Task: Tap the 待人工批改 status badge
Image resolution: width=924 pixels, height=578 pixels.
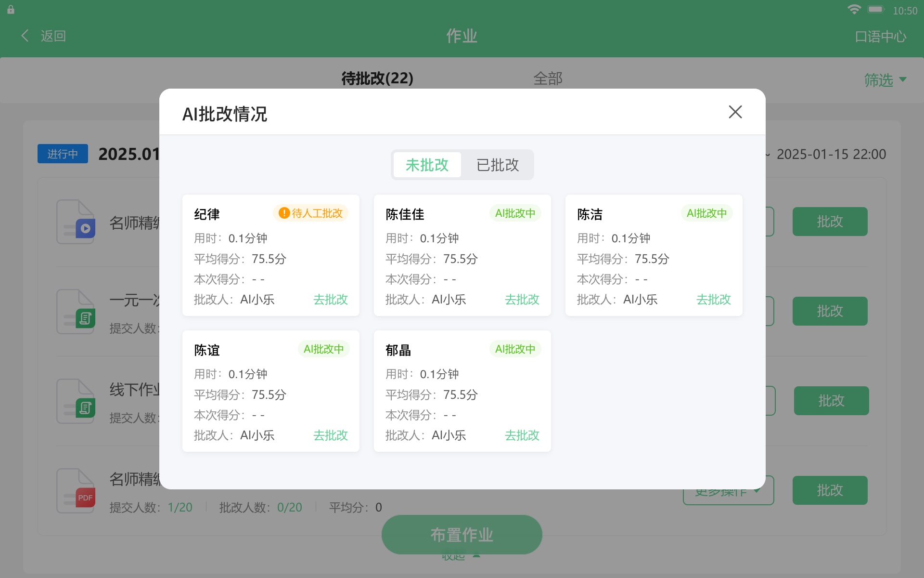Action: [311, 213]
